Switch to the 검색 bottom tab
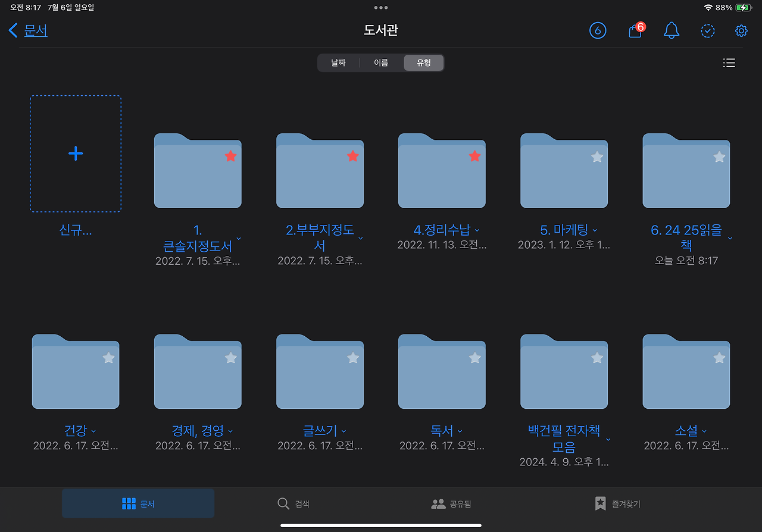Screen dimensions: 762x532 tap(293, 504)
